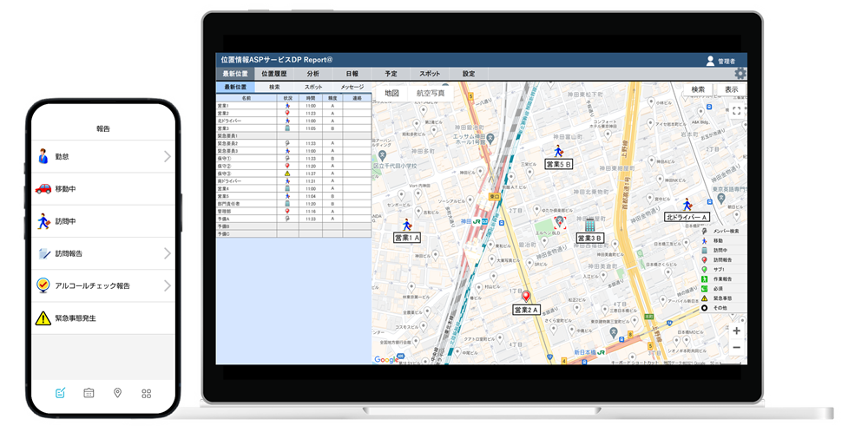Screen dimensions: 868x445
Task: Switch map to 地図 view
Action: tap(391, 93)
